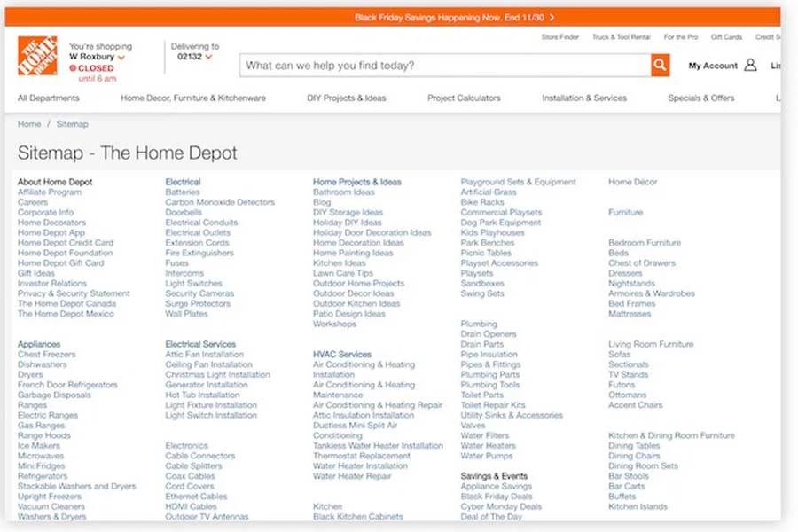The image size is (798, 532).
Task: Open Investor Relations link
Action: pyautogui.click(x=52, y=283)
